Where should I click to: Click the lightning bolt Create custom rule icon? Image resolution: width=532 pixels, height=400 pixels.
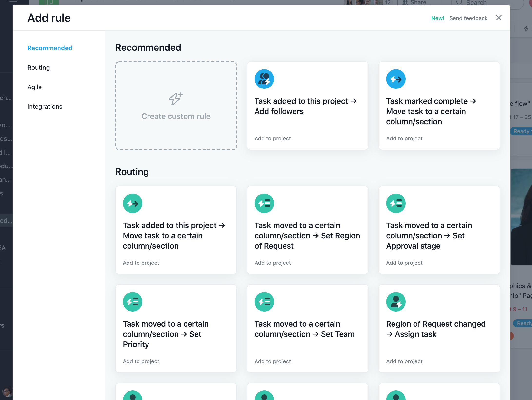176,99
